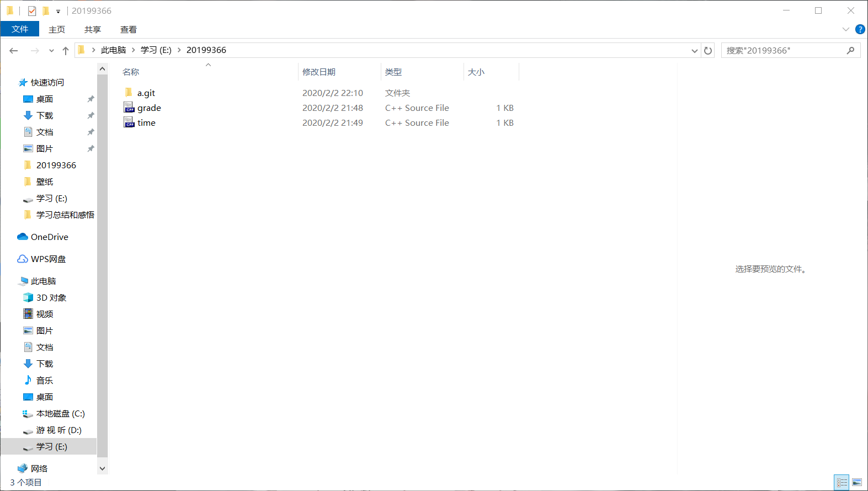Open the 壁纸 folder in sidebar
Image resolution: width=868 pixels, height=491 pixels.
point(45,182)
